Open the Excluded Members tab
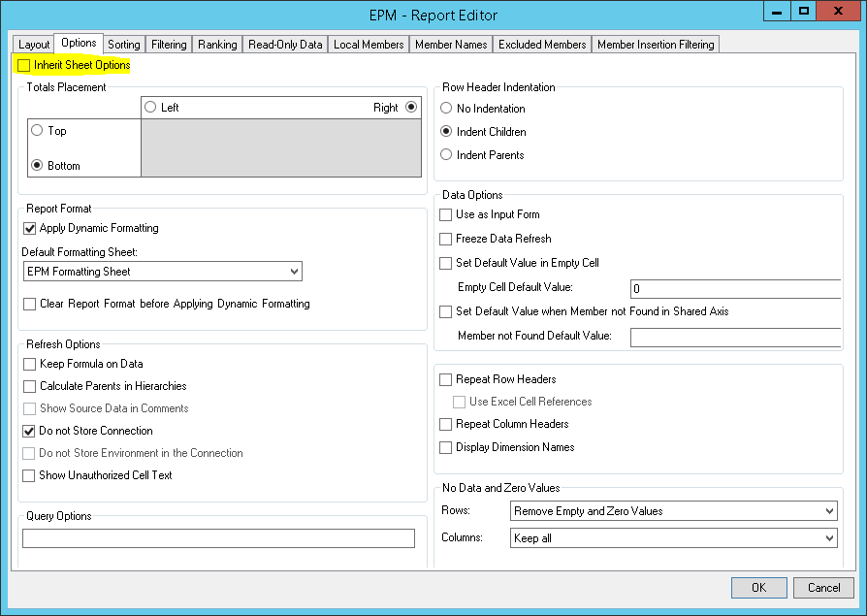This screenshot has width=867, height=616. [542, 44]
